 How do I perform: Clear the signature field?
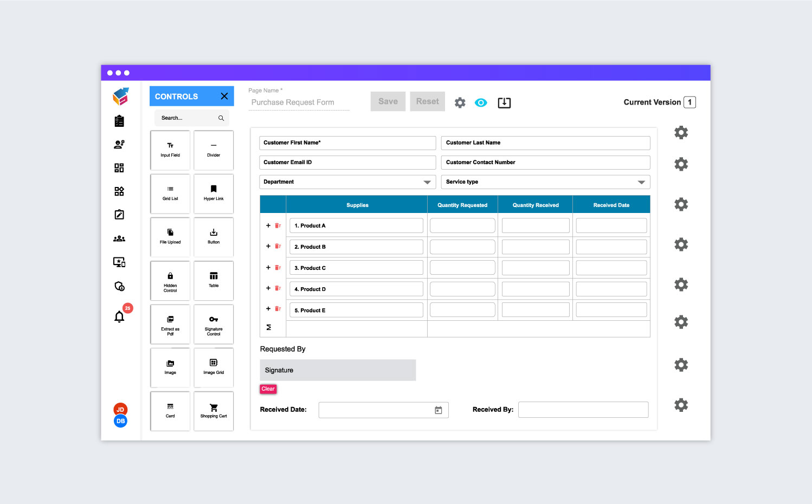coord(268,389)
